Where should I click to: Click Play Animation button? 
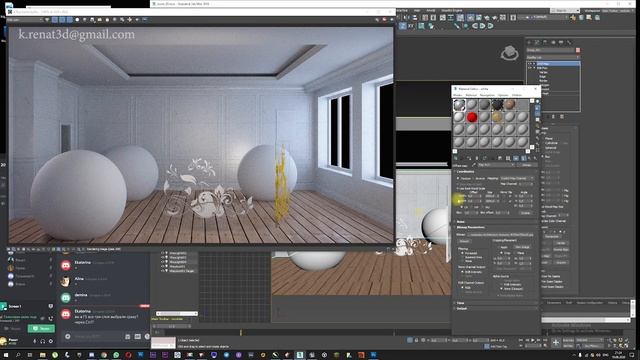coord(532,340)
